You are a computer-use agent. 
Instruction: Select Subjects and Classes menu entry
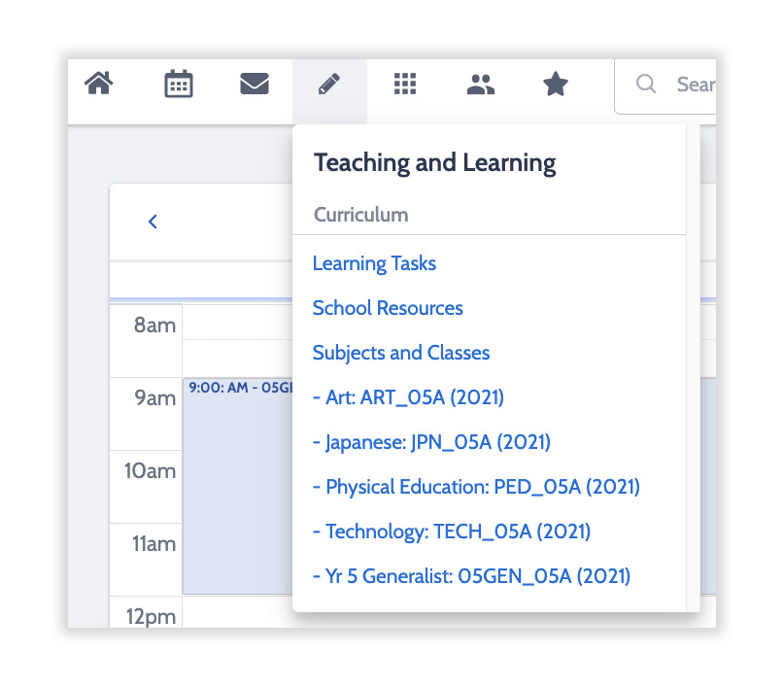(401, 353)
